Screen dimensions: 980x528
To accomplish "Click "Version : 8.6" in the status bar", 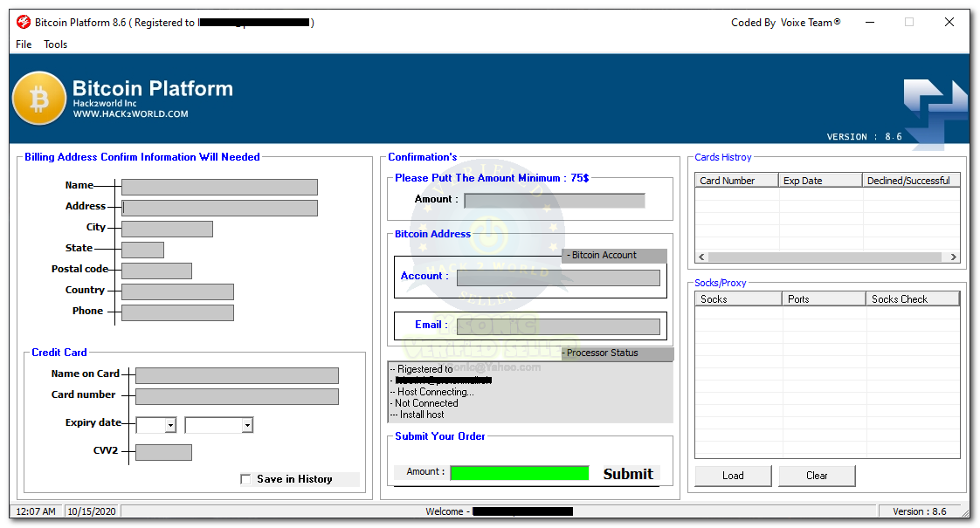I will [x=920, y=511].
